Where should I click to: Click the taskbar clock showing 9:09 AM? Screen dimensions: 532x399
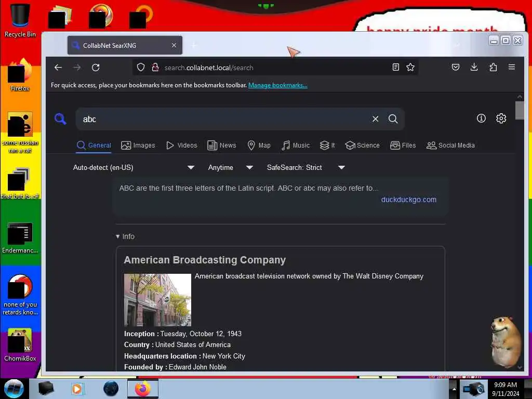coord(506,389)
